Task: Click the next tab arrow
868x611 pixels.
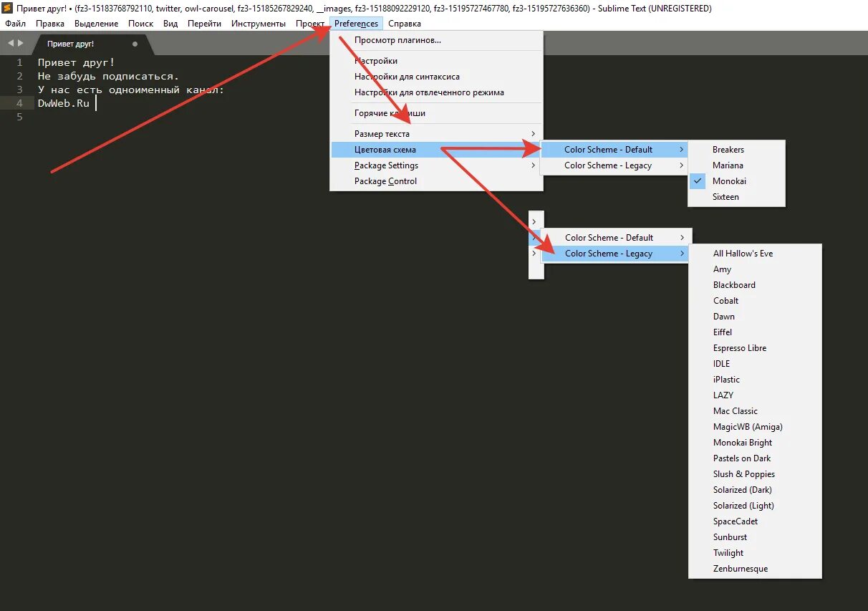Action: click(x=21, y=44)
